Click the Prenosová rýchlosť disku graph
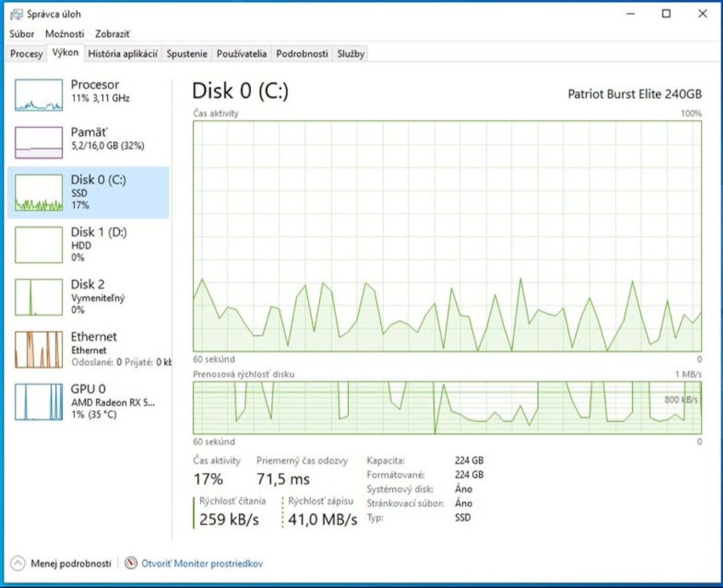 [447, 407]
